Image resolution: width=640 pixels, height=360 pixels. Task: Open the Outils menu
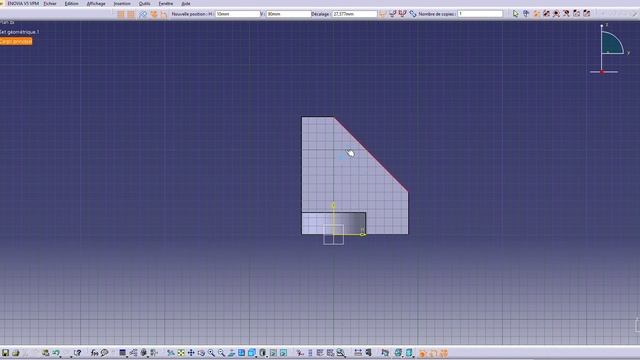click(144, 3)
